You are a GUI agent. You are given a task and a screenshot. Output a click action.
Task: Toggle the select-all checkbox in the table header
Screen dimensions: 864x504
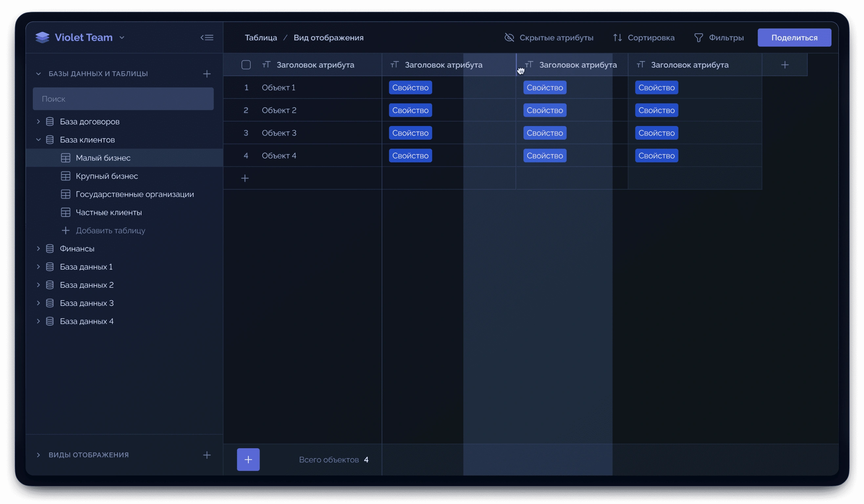pos(246,65)
